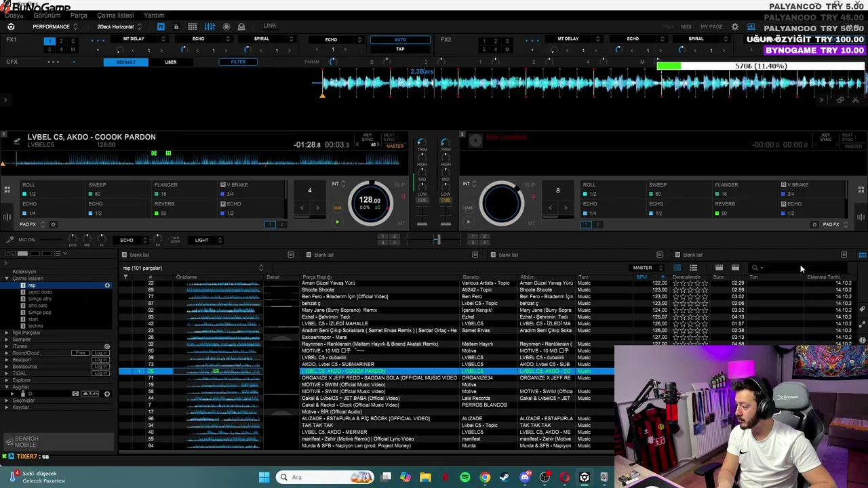Collapse the Çalma listeleri tree

(7, 279)
